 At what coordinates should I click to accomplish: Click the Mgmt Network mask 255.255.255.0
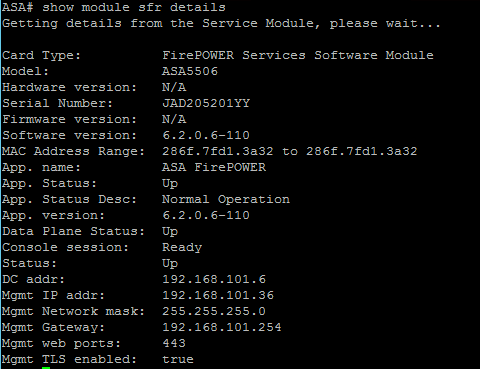214,311
